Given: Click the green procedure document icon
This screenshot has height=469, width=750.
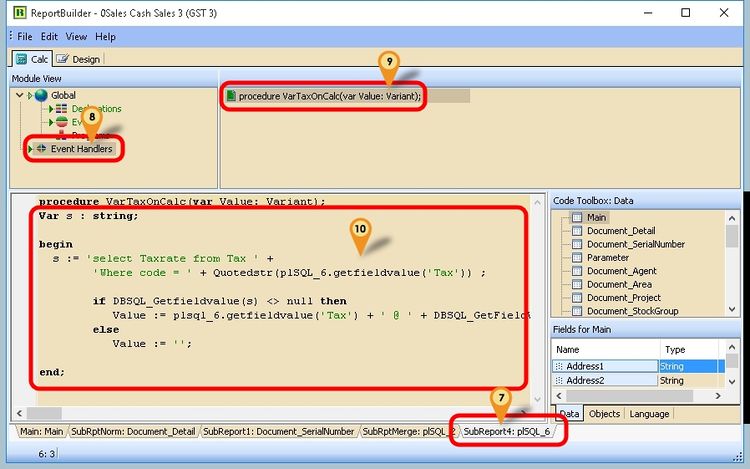Looking at the screenshot, I should click(x=231, y=96).
